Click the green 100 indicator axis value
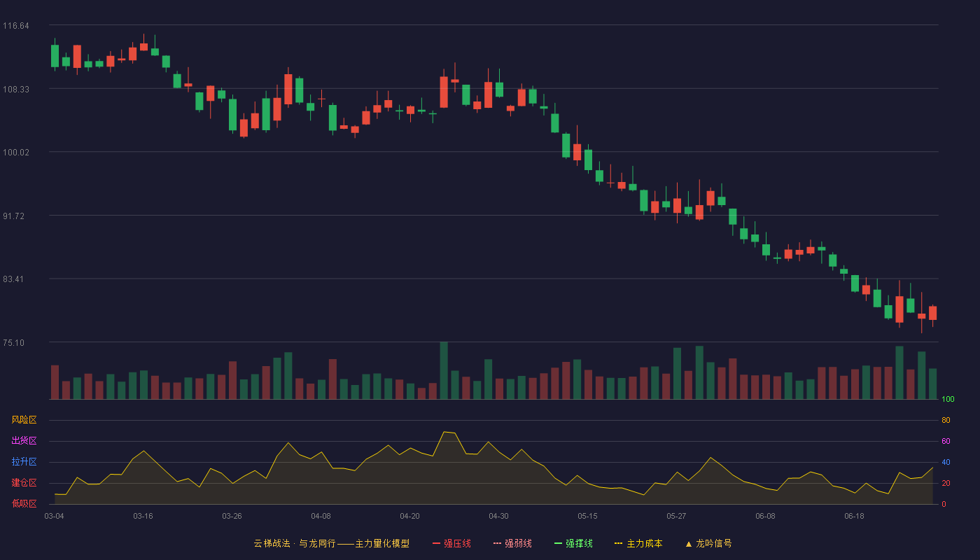Viewport: 980px width, 560px height. (948, 400)
